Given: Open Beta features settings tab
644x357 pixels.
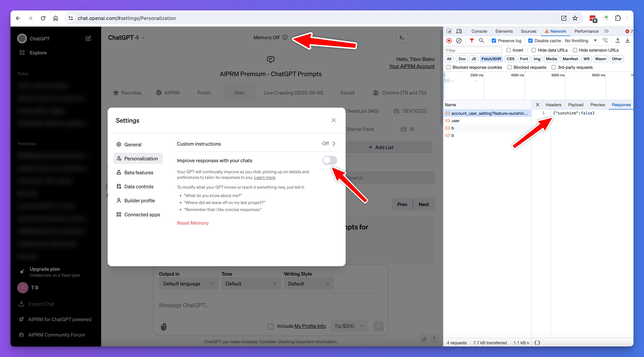Looking at the screenshot, I should click(x=138, y=173).
